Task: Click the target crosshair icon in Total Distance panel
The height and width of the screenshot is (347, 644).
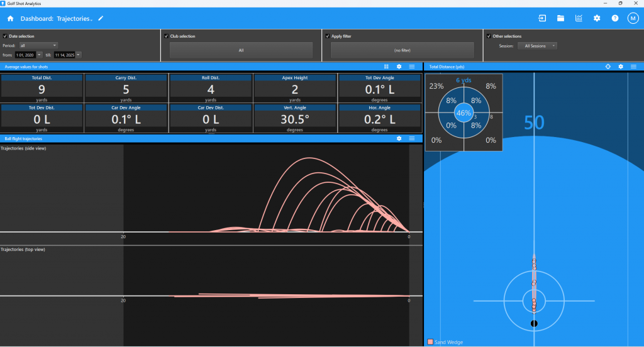Action: [x=608, y=67]
